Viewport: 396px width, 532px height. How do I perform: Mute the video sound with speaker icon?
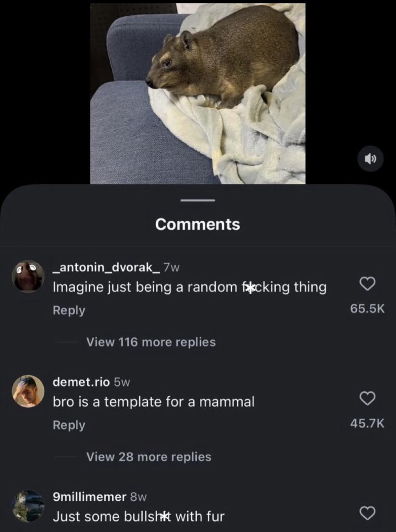tap(370, 159)
